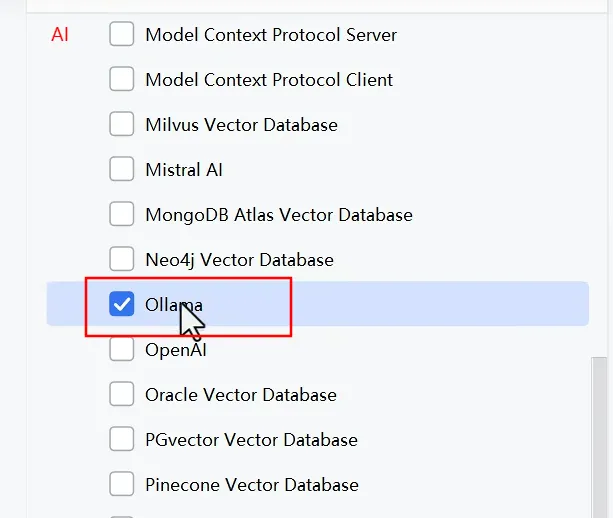Check the Model Context Protocol Client box
The width and height of the screenshot is (613, 518).
click(x=122, y=80)
